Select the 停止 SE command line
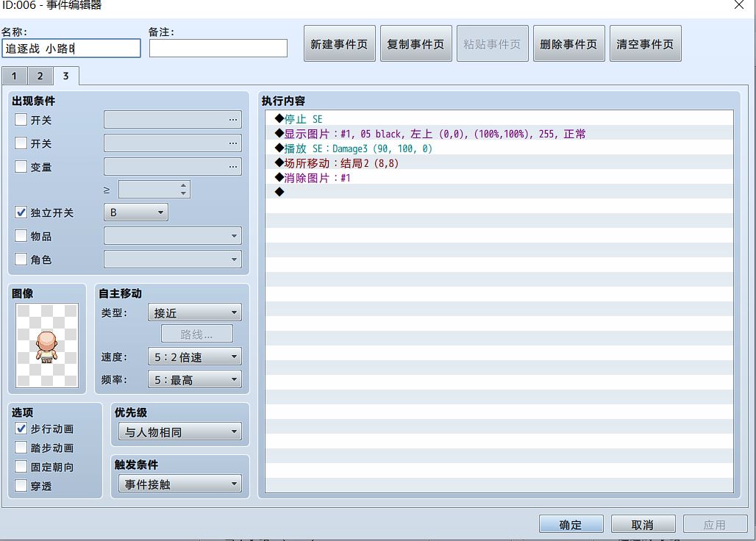 499,118
